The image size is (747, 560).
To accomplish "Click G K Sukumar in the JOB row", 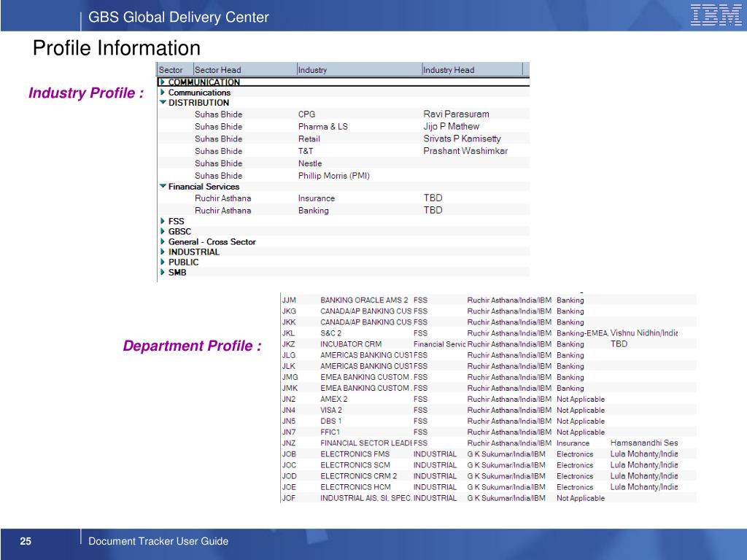I will pos(506,454).
